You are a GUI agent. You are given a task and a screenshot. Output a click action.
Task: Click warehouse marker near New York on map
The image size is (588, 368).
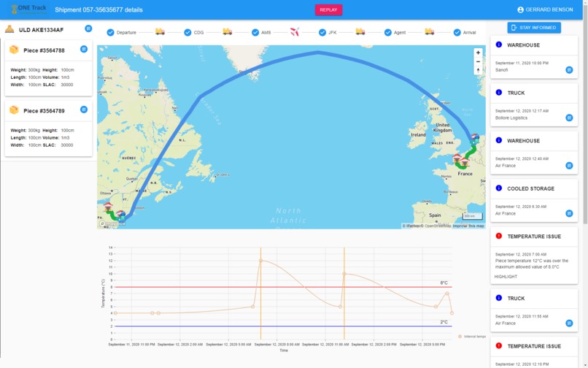[x=108, y=207]
